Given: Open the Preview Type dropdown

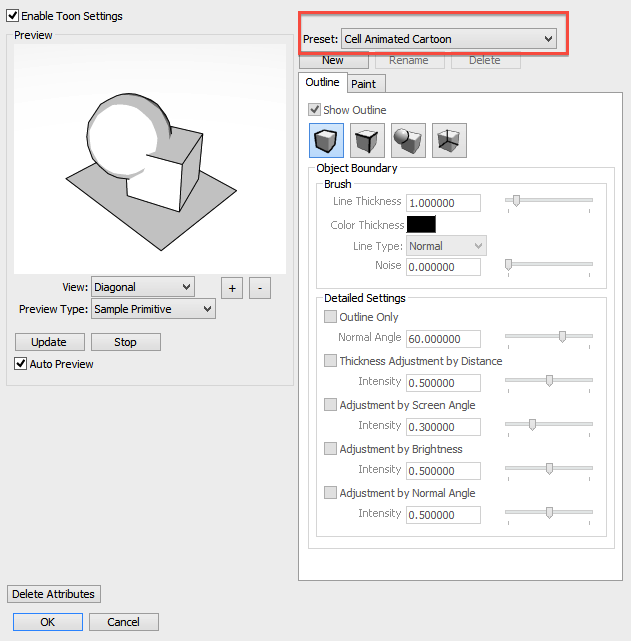Looking at the screenshot, I should (x=153, y=309).
